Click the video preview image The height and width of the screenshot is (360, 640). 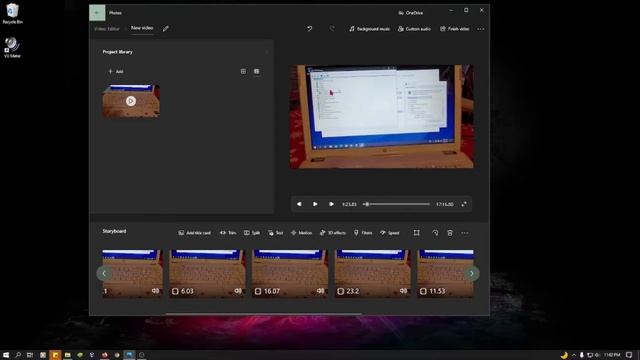click(382, 116)
